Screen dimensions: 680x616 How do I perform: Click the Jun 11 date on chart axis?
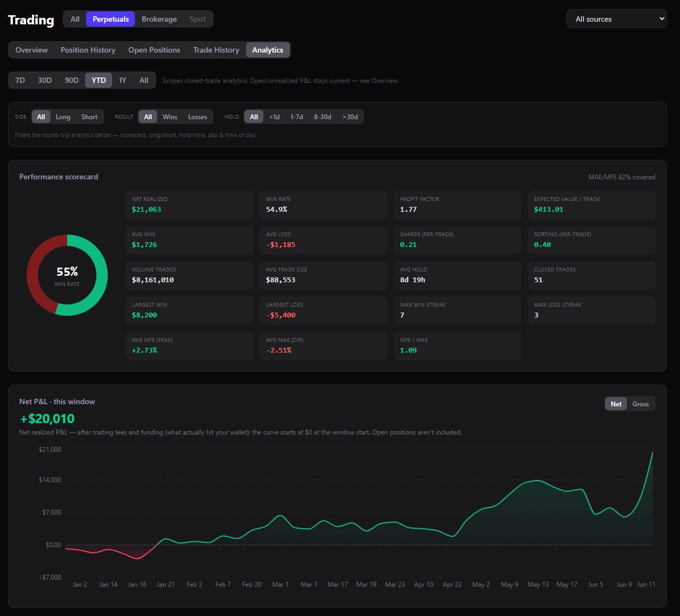(x=646, y=584)
